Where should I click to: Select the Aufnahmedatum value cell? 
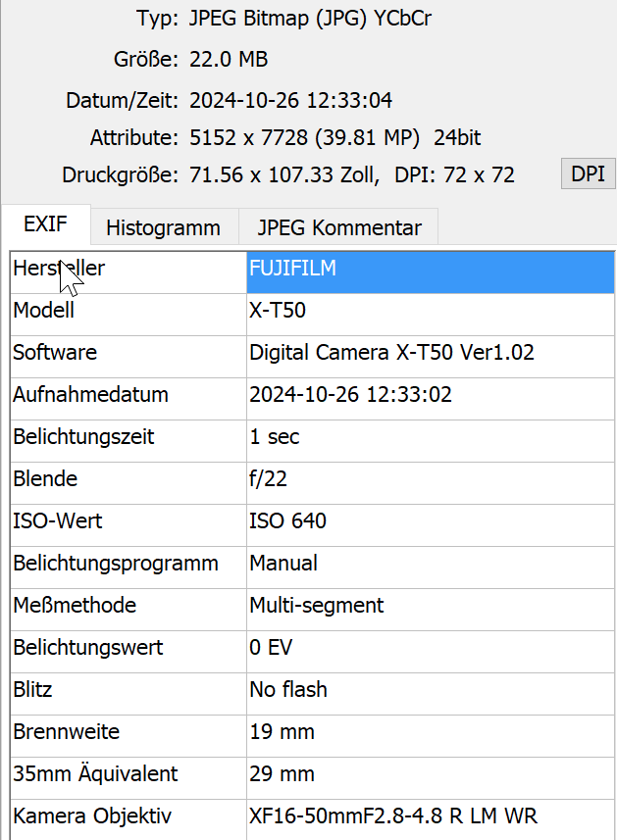430,395
